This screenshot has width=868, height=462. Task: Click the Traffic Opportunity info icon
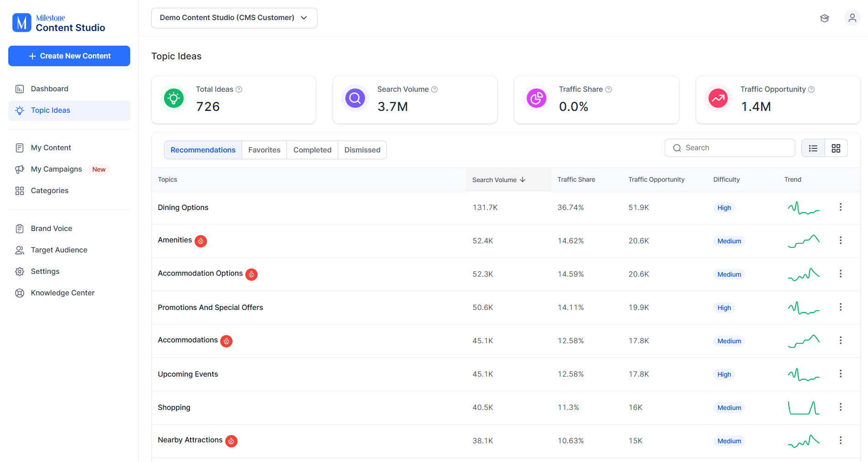click(811, 89)
